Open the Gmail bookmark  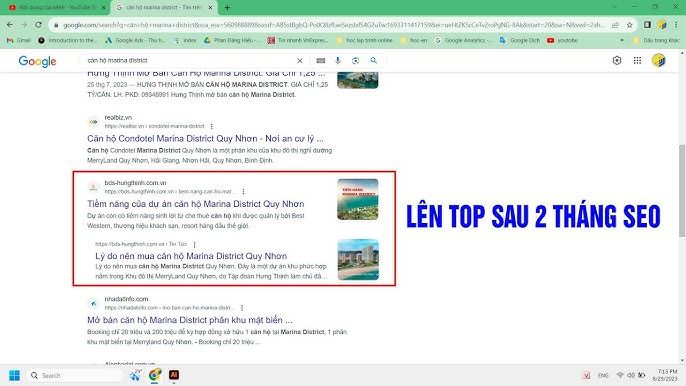18,40
